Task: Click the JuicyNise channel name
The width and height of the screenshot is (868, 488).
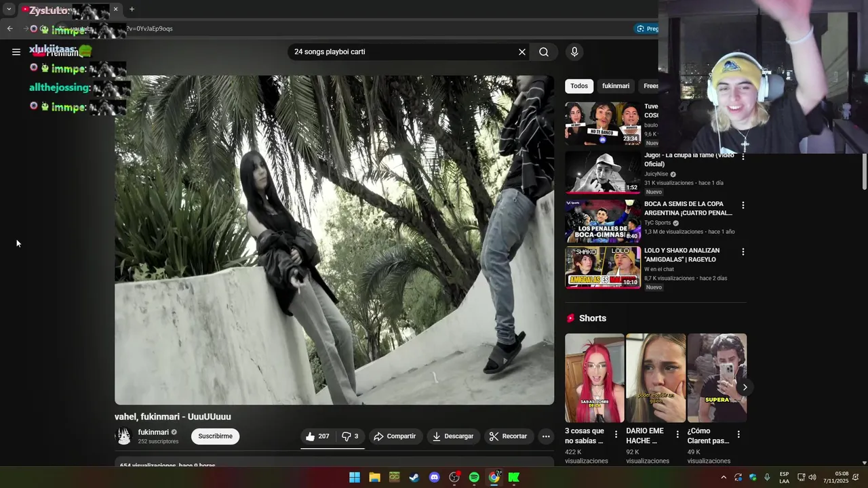Action: coord(656,174)
